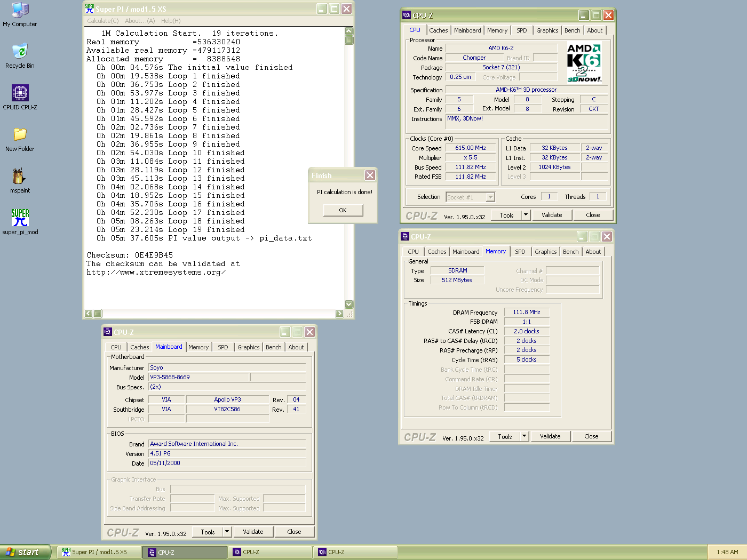The width and height of the screenshot is (747, 560).
Task: Expand Tools arrow in CPU-Z mainboard window
Action: (227, 532)
